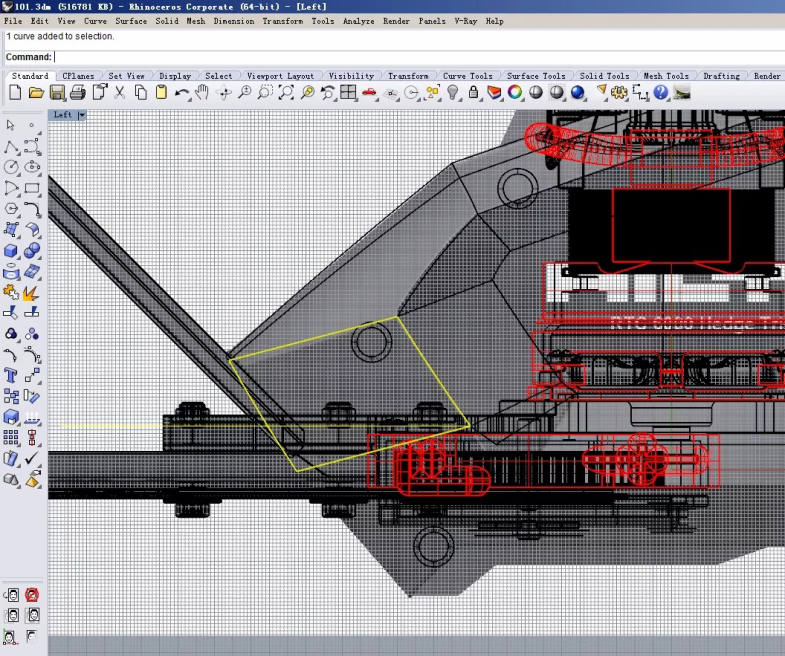This screenshot has height=656, width=785.
Task: Toggle the red disabled face icon
Action: coord(32,595)
